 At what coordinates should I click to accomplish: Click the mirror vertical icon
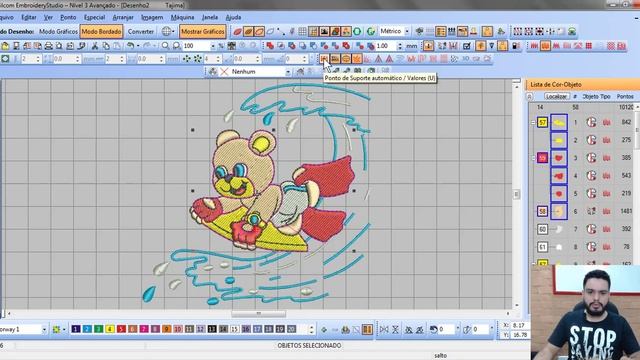click(395, 329)
